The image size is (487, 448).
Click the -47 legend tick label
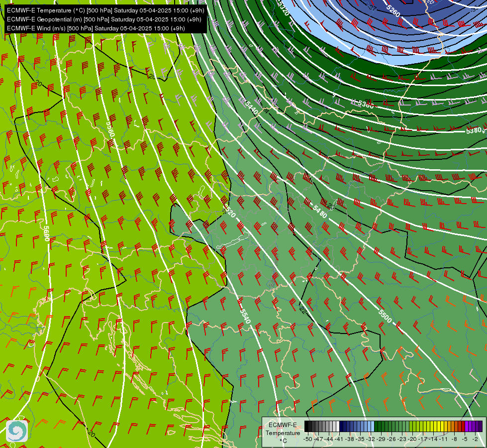pyautogui.click(x=318, y=439)
